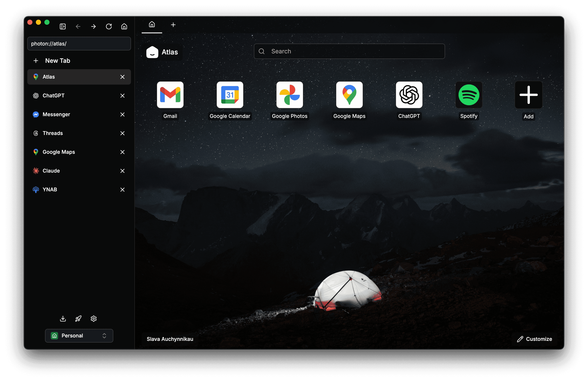Switch to the Threads tab
The width and height of the screenshot is (588, 381).
(79, 133)
